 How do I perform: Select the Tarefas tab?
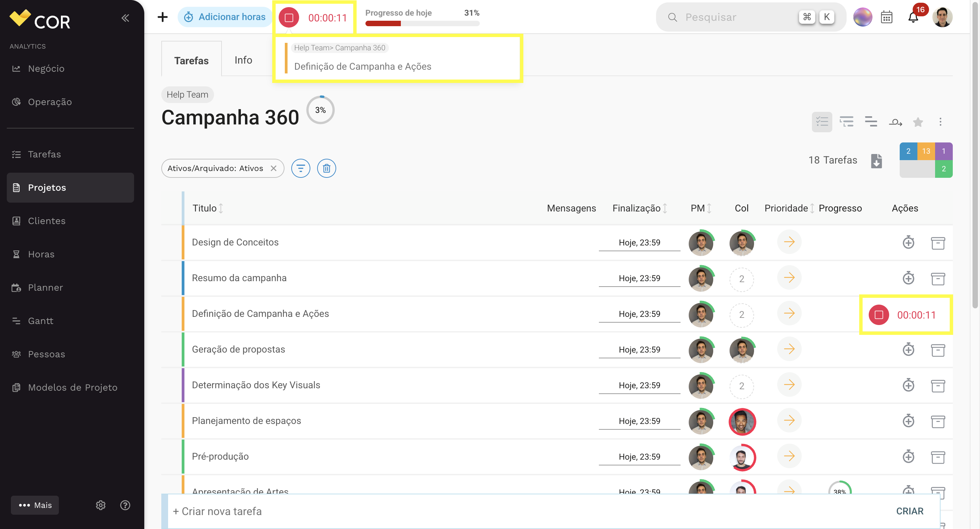tap(191, 60)
